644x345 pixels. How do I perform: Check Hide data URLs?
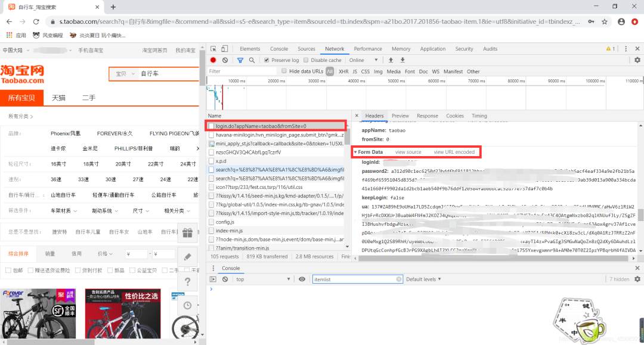click(x=284, y=71)
